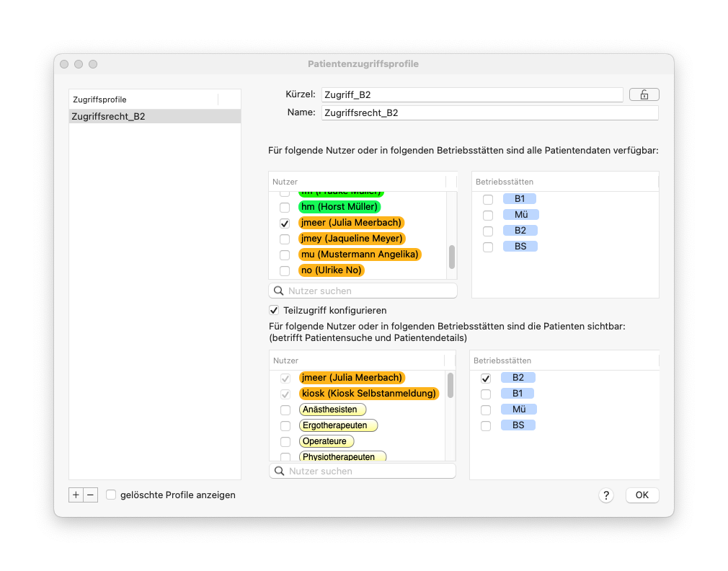This screenshot has height=571, width=728.
Task: Click into the Kürzel field containing Zugriff_B2
Action: point(472,94)
